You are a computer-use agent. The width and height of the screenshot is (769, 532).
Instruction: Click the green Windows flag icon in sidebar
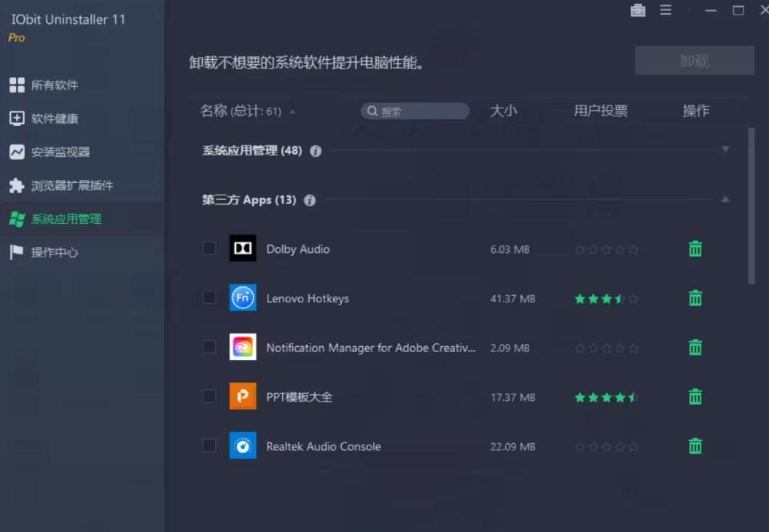(x=17, y=219)
